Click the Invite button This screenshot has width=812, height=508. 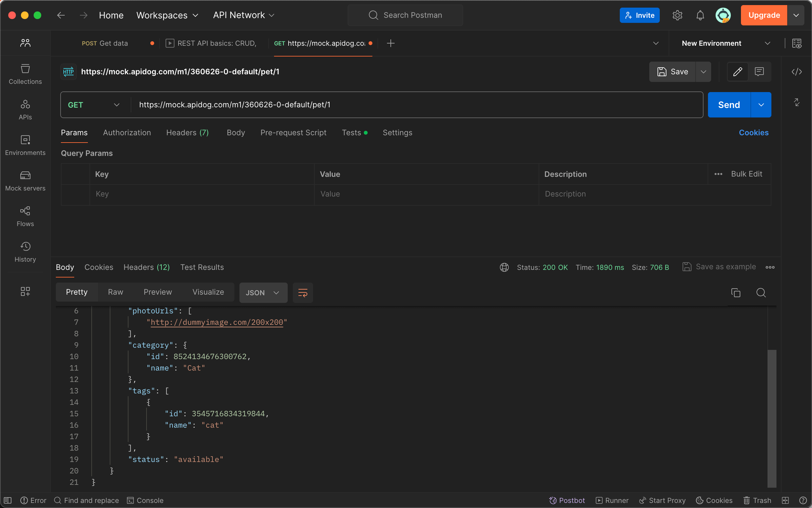coord(639,15)
